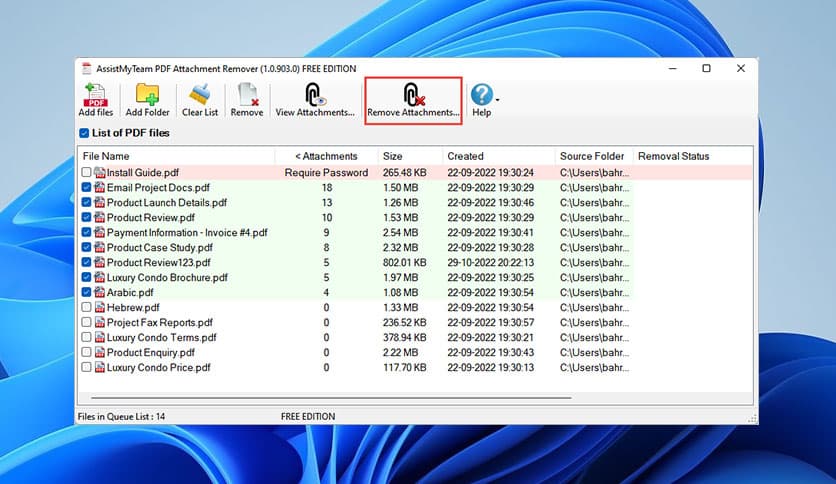Open the Help question mark icon
836x484 pixels.
tap(481, 94)
